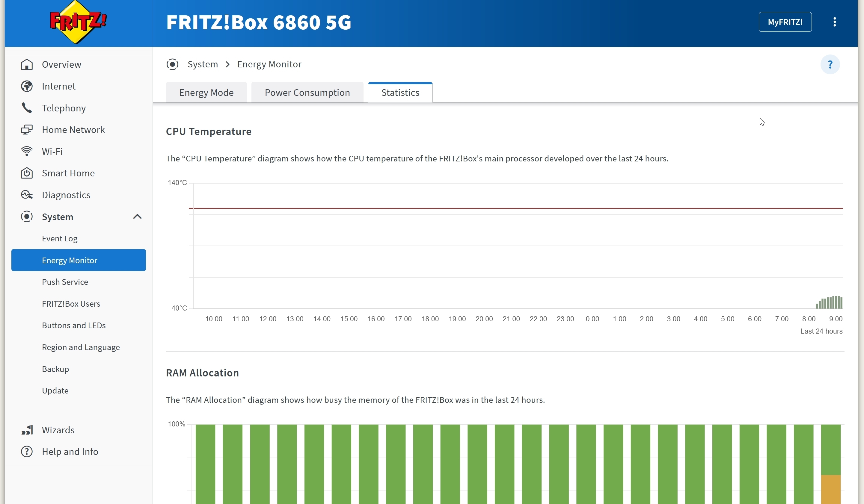Viewport: 864px width, 504px height.
Task: Click the Smart Home power icon
Action: coord(27,173)
